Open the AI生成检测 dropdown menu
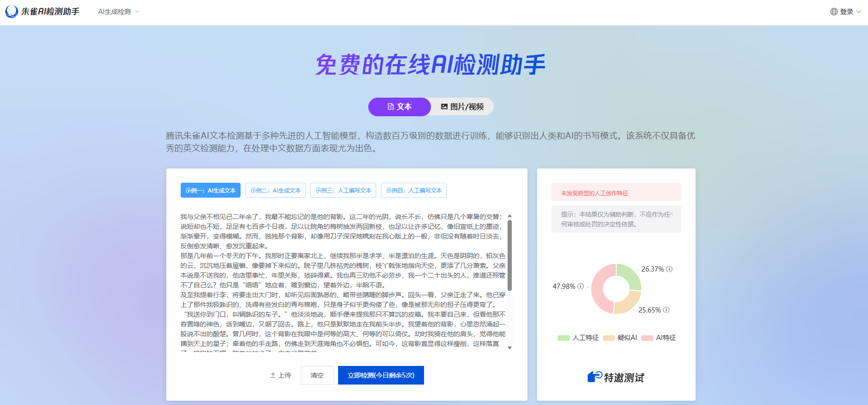 pyautogui.click(x=118, y=12)
